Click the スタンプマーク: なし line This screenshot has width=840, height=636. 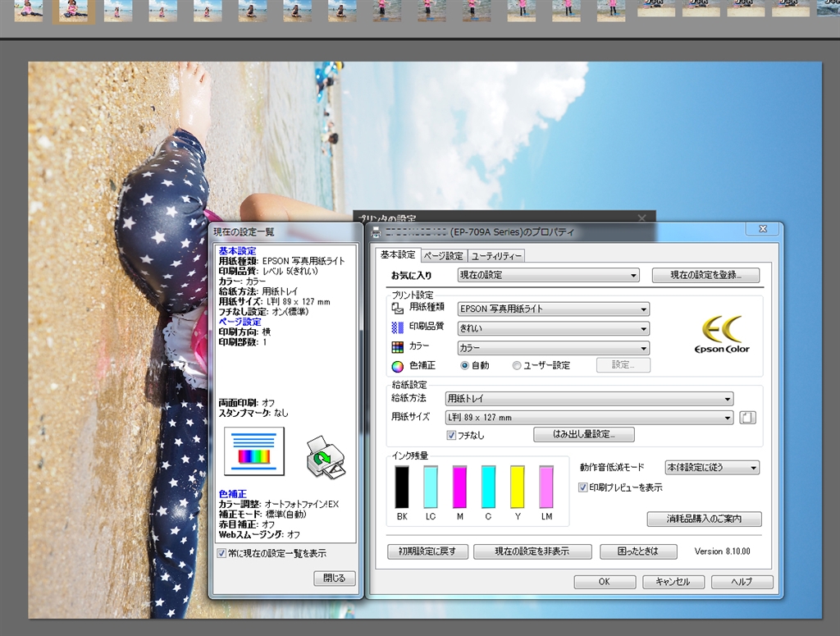253,413
